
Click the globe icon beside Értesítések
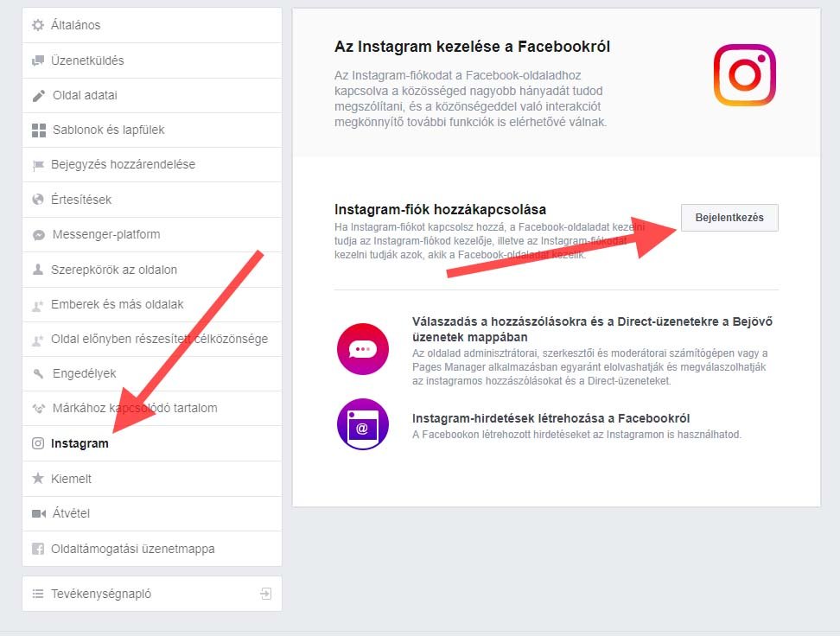coord(38,200)
